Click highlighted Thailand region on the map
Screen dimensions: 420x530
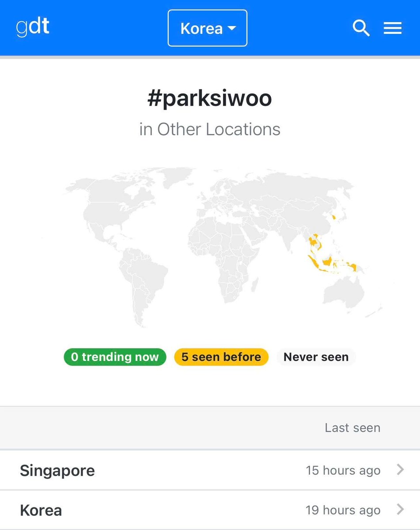coord(312,242)
